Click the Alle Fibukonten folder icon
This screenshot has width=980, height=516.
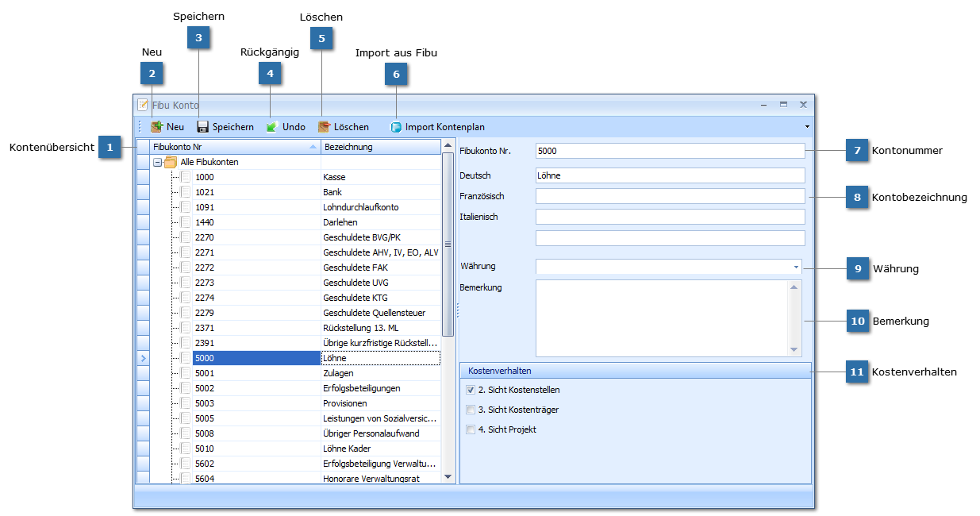click(x=171, y=162)
